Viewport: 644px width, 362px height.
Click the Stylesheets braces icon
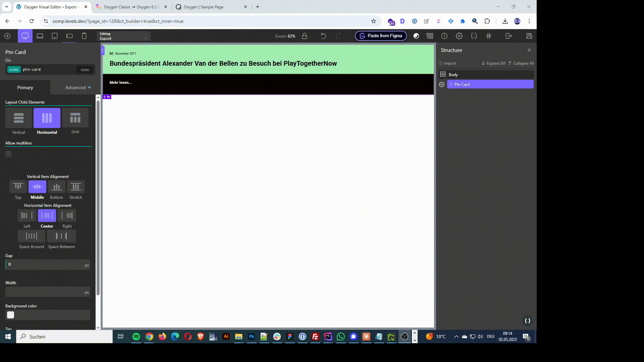pos(474,36)
